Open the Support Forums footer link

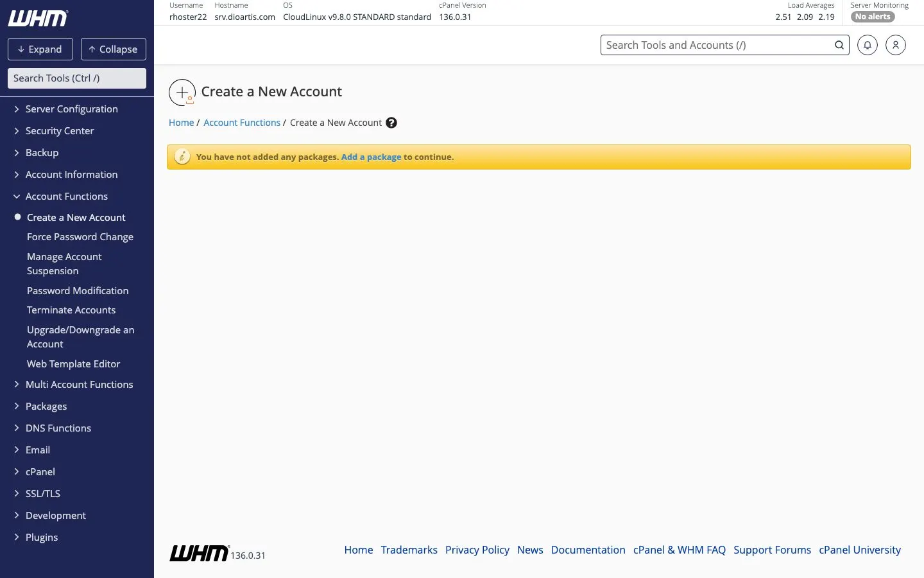tap(773, 550)
